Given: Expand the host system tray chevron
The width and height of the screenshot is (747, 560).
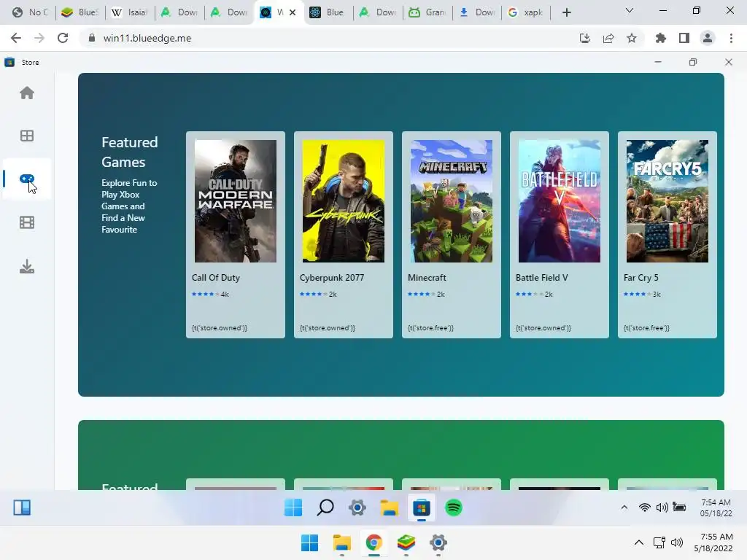Looking at the screenshot, I should tap(639, 542).
